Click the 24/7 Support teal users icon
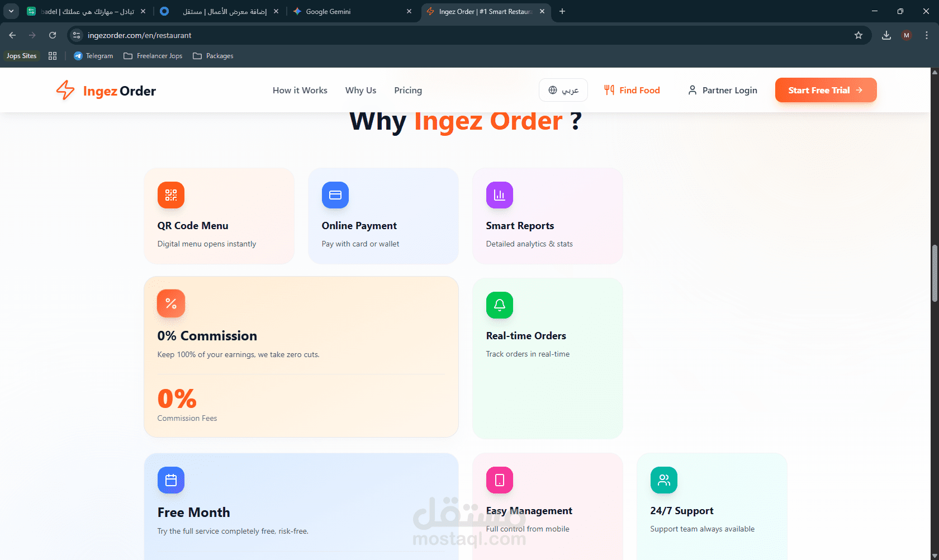The image size is (939, 560). point(664,480)
